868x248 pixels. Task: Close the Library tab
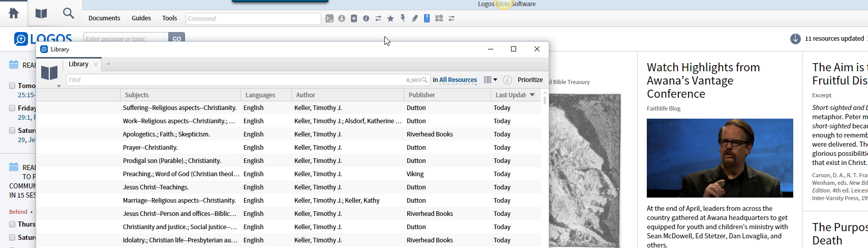click(96, 64)
